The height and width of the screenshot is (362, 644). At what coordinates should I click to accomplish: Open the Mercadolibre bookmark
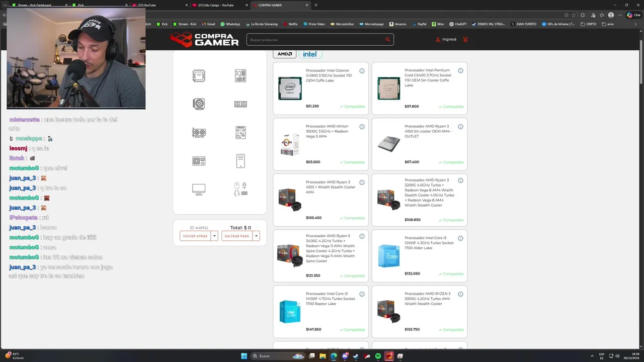click(x=342, y=24)
